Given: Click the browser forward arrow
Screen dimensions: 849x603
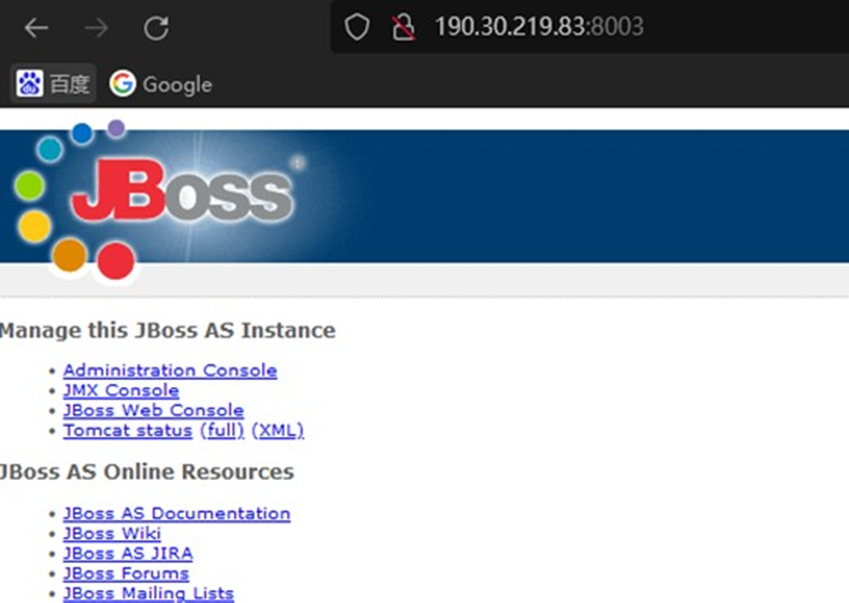Looking at the screenshot, I should click(x=96, y=28).
